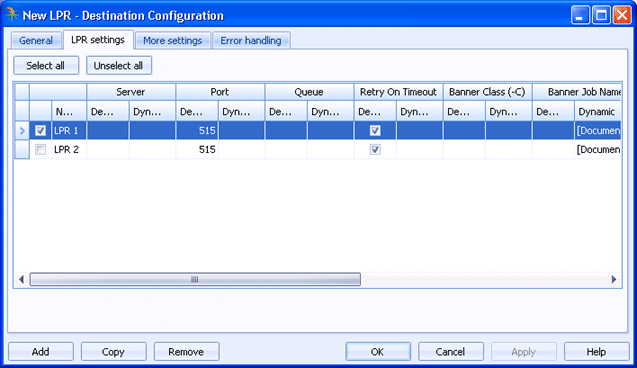The width and height of the screenshot is (637, 368).
Task: Click the Unselect all button
Action: 119,65
